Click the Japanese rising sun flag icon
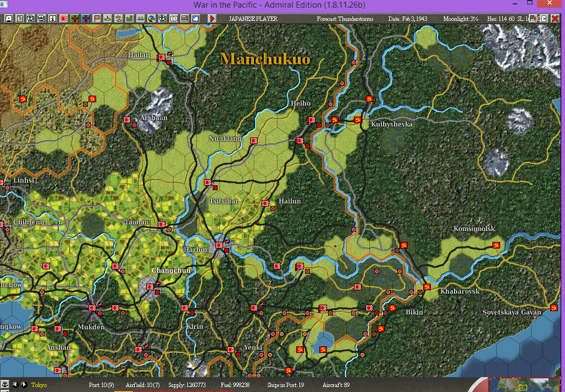 64,18
